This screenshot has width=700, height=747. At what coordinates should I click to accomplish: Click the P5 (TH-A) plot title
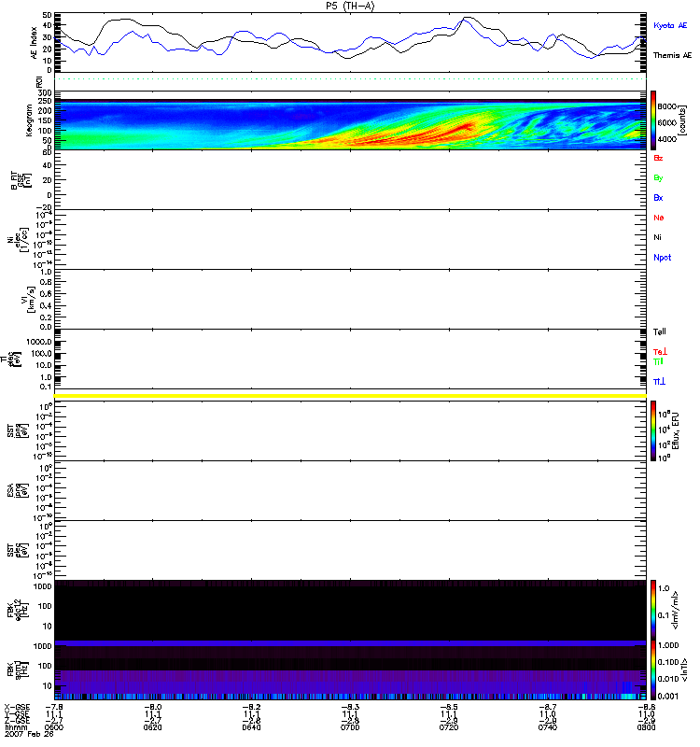350,6
